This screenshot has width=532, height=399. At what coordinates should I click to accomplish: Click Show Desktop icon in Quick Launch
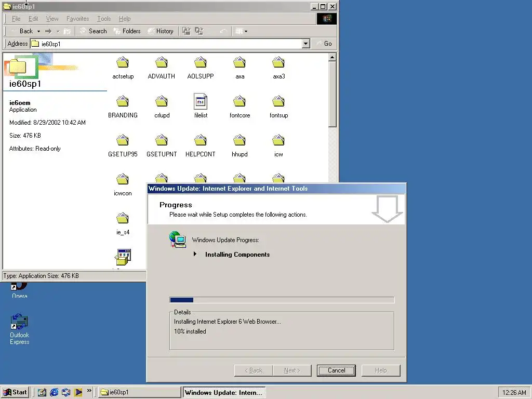pos(42,392)
